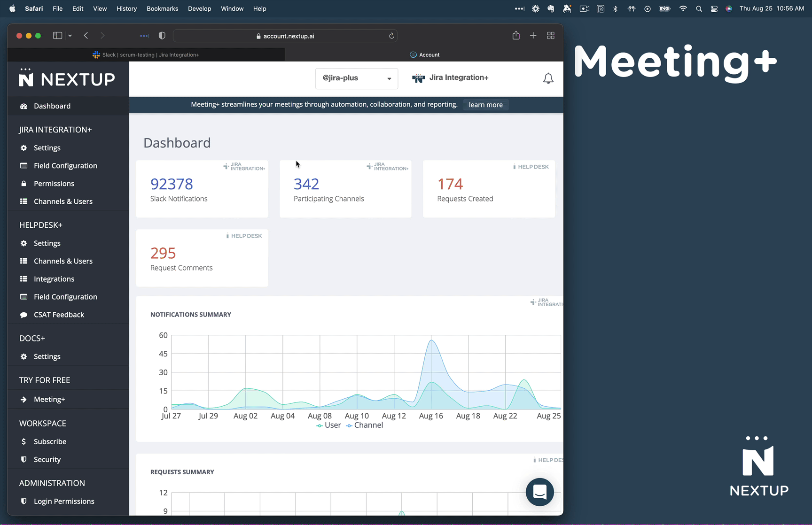
Task: Open the Bookmarks menu
Action: point(162,8)
